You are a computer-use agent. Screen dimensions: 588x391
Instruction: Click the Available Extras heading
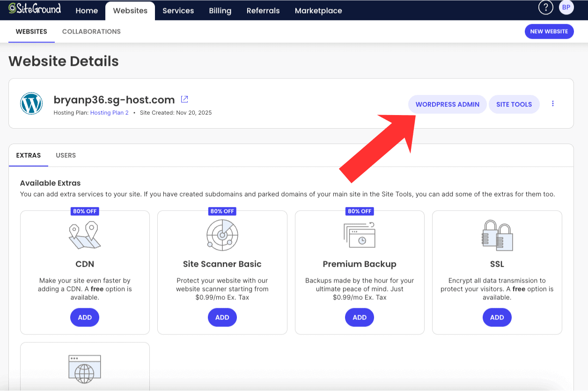coord(51,183)
